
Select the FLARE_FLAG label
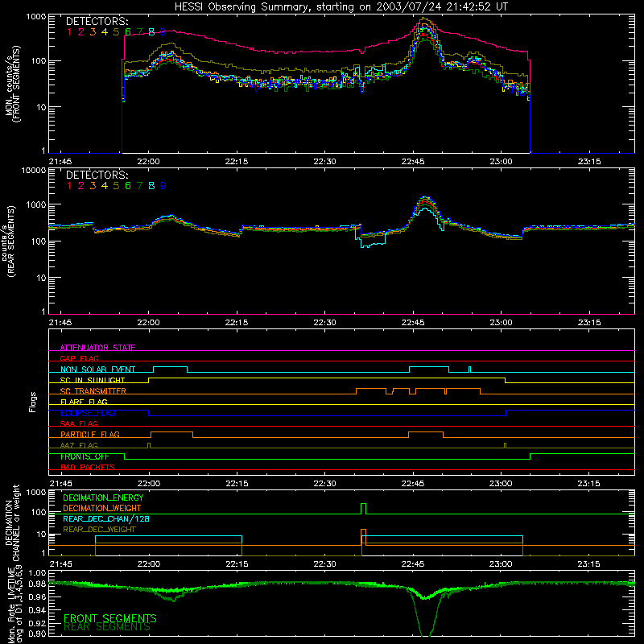pyautogui.click(x=84, y=402)
